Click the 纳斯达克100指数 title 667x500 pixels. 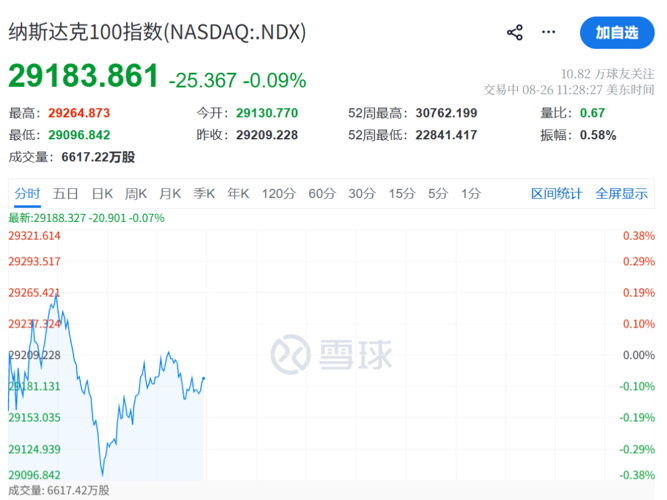(x=157, y=32)
